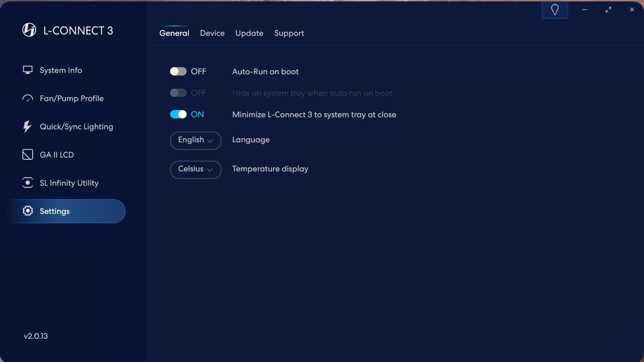Screen dimensions: 644x362
Task: Toggle Hide on system tray switch
Action: [178, 93]
